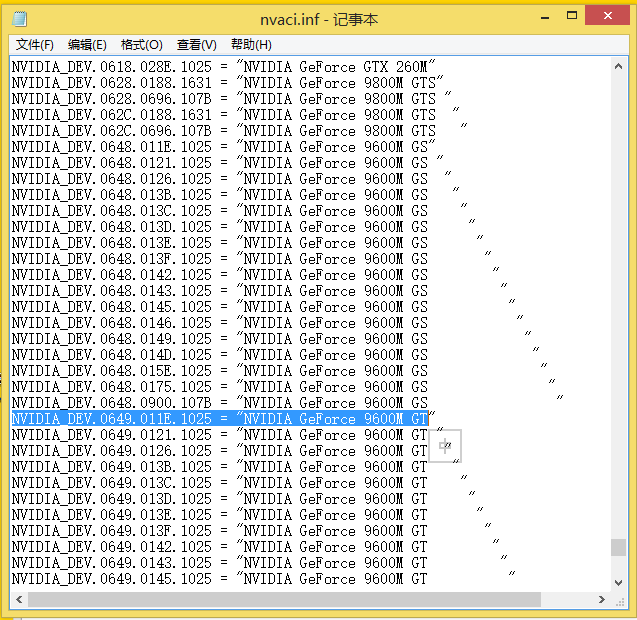This screenshot has height=620, width=637.
Task: Click the vertical scrollbar down arrow
Action: 618,583
